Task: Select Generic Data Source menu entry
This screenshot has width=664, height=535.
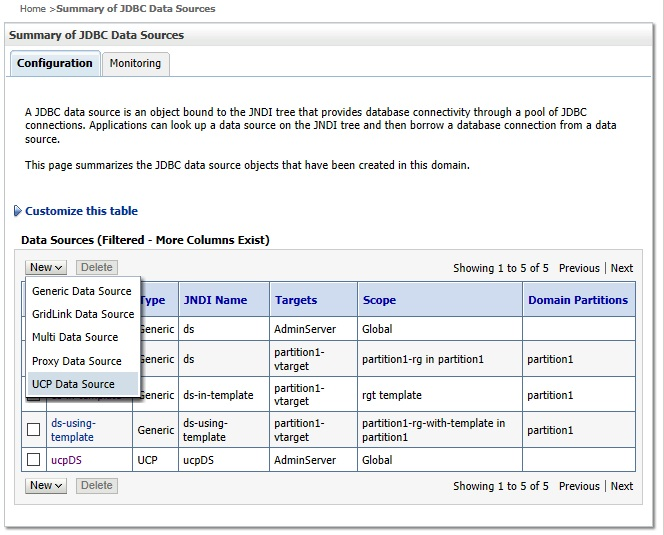Action: 82,291
